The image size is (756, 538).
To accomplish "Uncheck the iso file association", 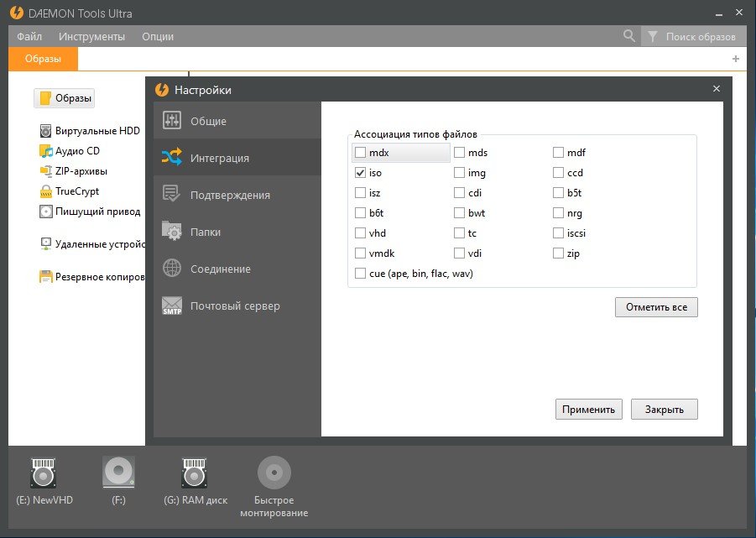I will 361,173.
